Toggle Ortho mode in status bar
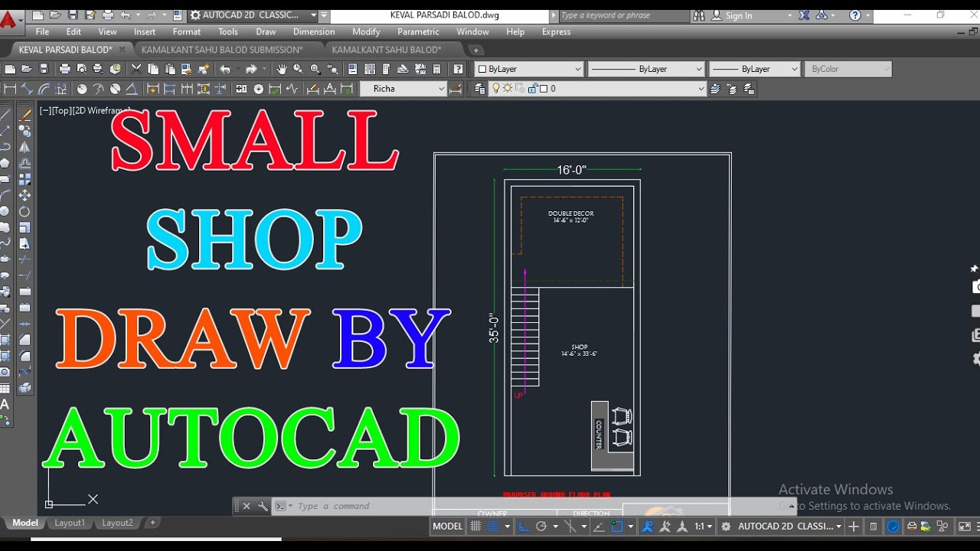The image size is (980, 551). point(524,527)
